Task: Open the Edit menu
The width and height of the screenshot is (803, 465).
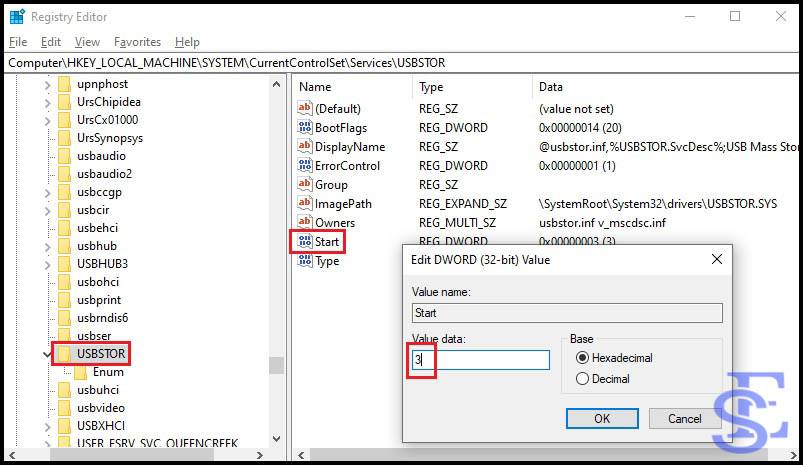Action: coord(51,42)
